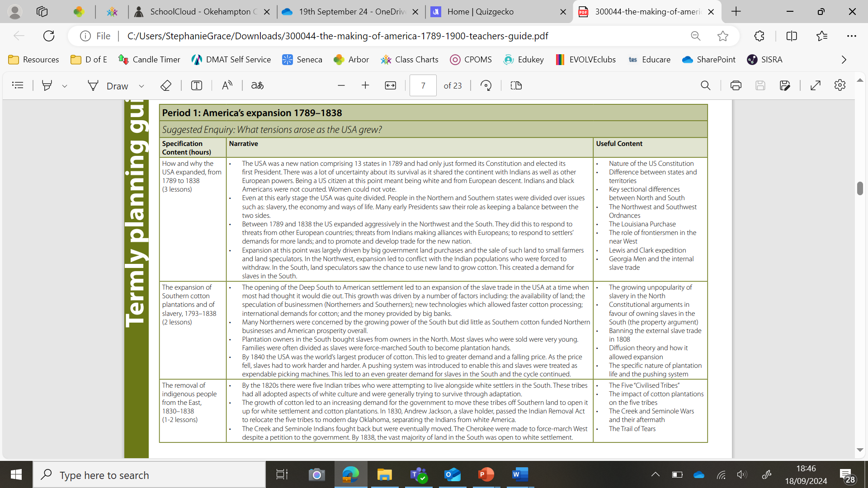Open Word from the taskbar
Screen dimensions: 868x488
[x=520, y=474]
